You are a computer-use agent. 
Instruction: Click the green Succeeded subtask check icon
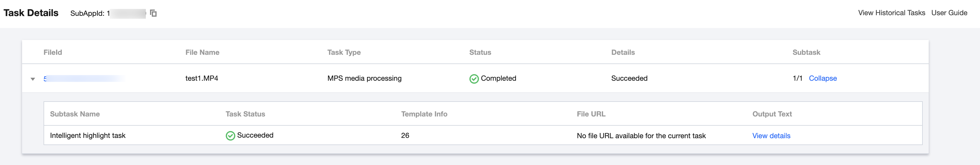click(230, 136)
